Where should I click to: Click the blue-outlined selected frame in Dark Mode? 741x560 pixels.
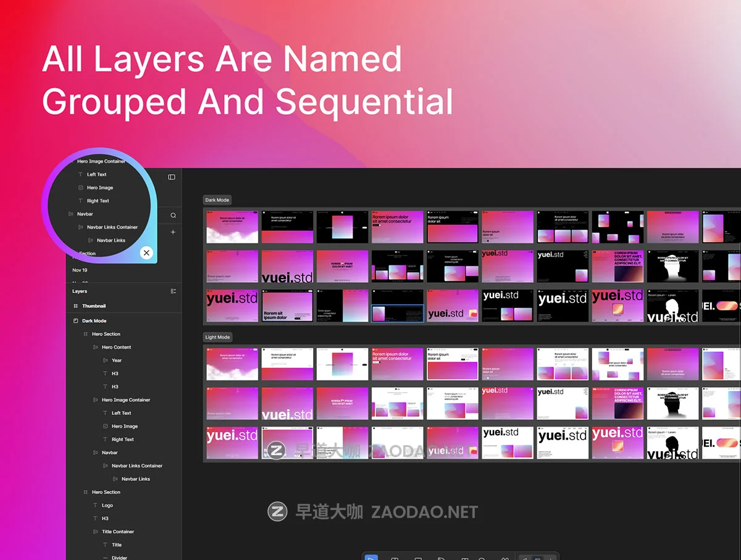(x=397, y=313)
